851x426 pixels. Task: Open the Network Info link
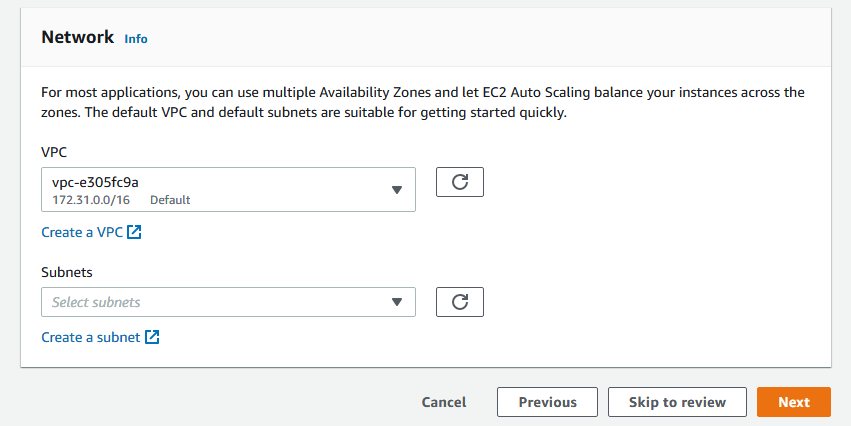pos(136,39)
